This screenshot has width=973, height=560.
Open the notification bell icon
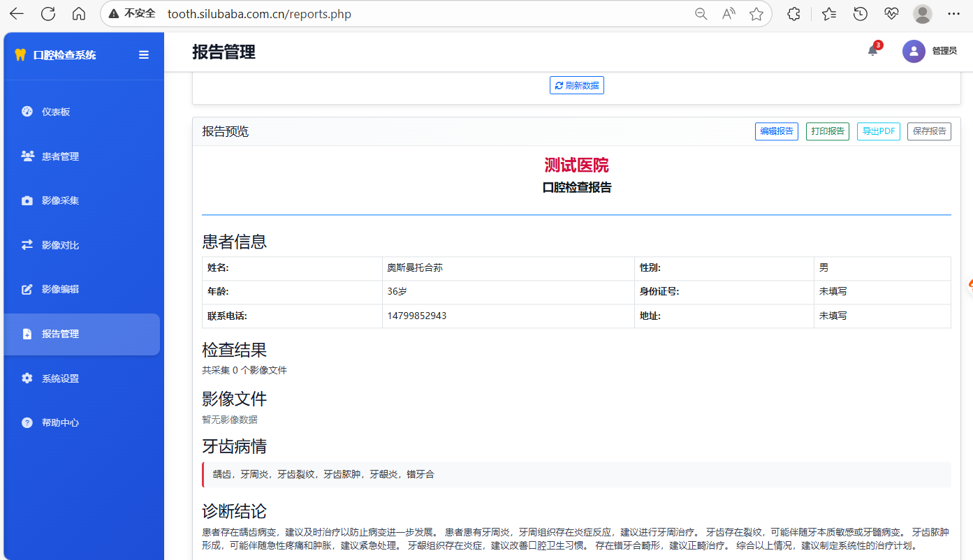(872, 51)
